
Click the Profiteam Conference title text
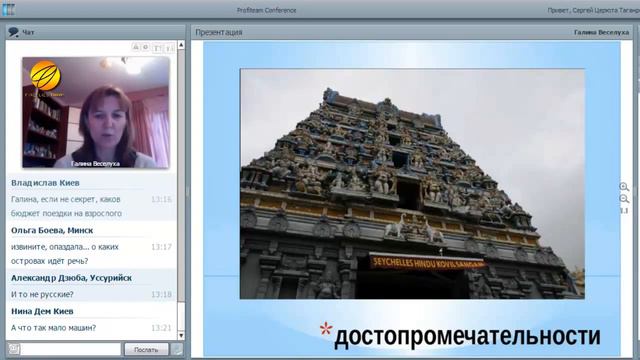[x=266, y=10]
